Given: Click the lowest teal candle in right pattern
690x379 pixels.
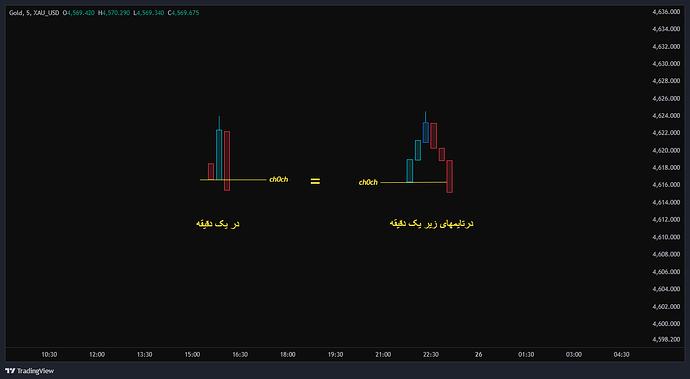Looking at the screenshot, I should (410, 171).
